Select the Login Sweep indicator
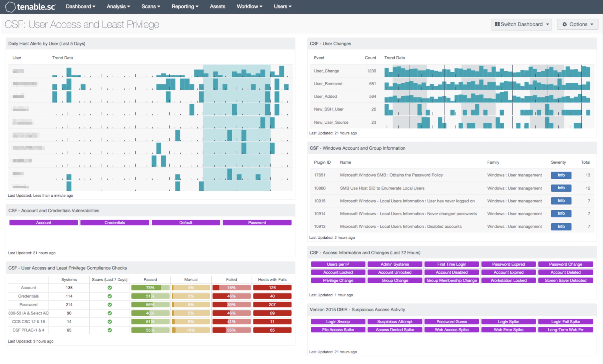The image size is (603, 364). [x=338, y=322]
